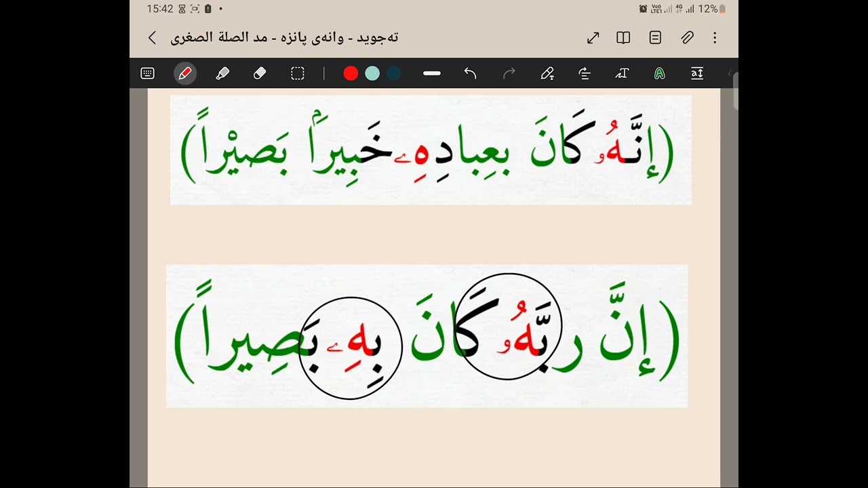Go back using the top-left arrow
The image size is (868, 488).
click(152, 38)
